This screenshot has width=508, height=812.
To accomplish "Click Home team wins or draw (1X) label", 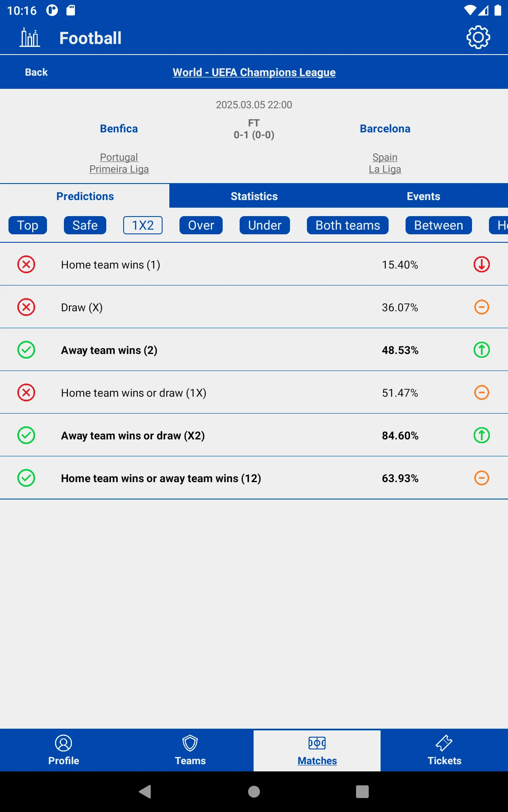I will pos(134,393).
